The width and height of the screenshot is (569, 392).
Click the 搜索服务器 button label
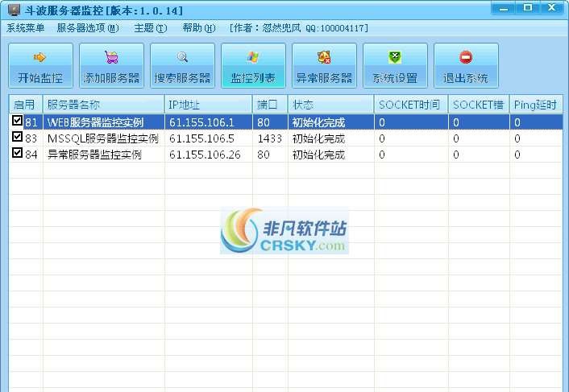[x=182, y=78]
